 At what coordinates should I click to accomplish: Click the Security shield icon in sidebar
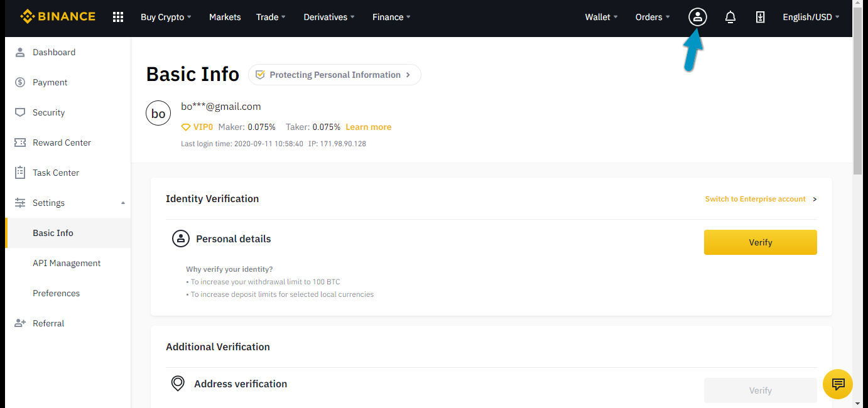point(20,112)
